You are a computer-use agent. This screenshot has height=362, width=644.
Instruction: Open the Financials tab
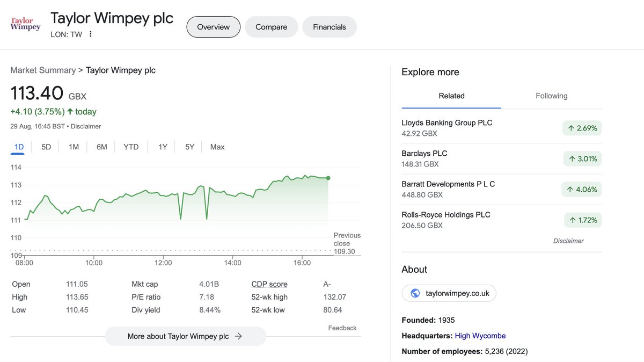(330, 27)
